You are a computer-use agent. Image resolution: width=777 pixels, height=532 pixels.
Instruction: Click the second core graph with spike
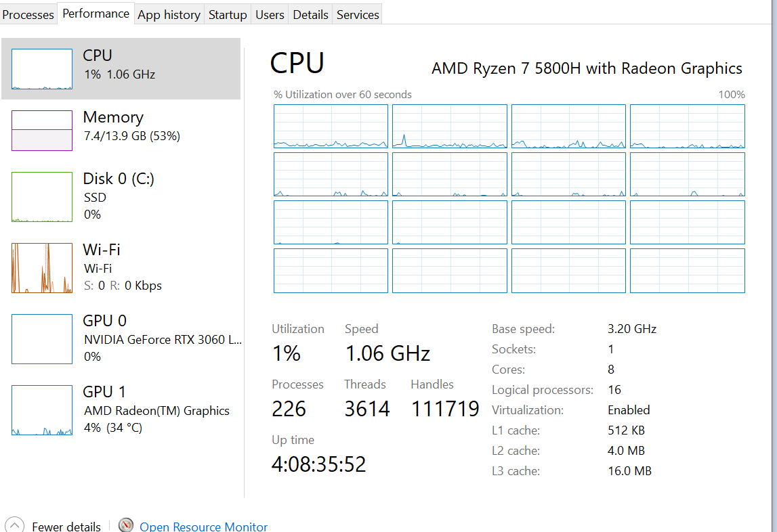click(450, 126)
